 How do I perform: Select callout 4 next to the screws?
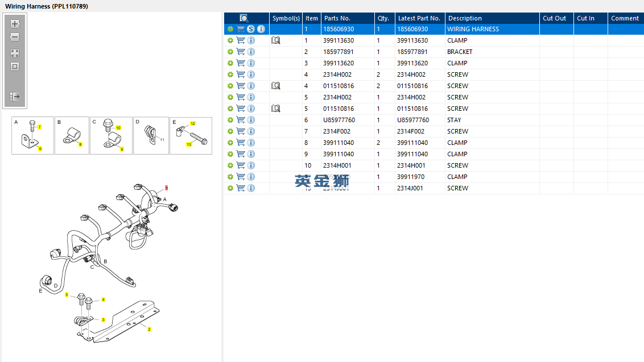pos(103,299)
